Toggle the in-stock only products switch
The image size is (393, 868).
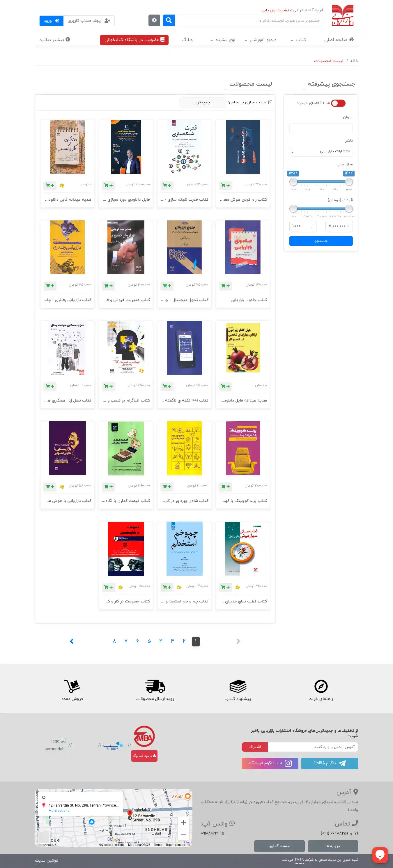[x=338, y=103]
